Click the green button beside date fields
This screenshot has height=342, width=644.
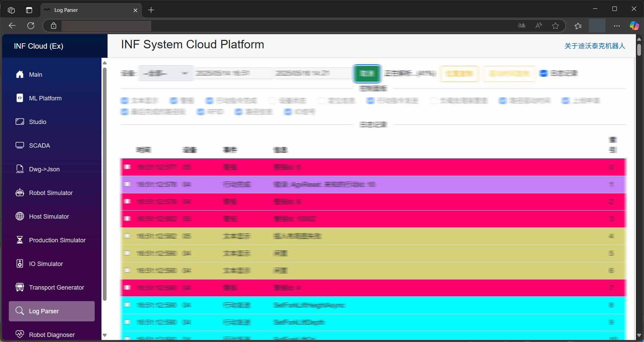367,73
